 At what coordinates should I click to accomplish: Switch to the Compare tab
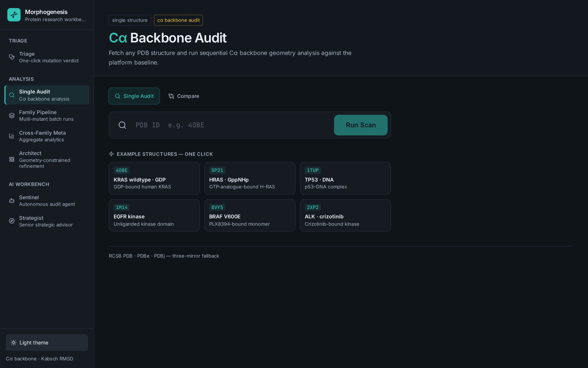(184, 96)
